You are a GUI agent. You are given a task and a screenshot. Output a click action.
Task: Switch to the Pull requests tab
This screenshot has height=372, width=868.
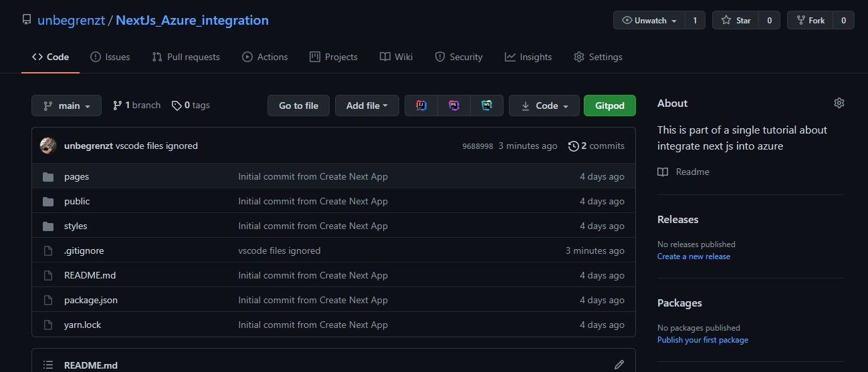coord(186,57)
